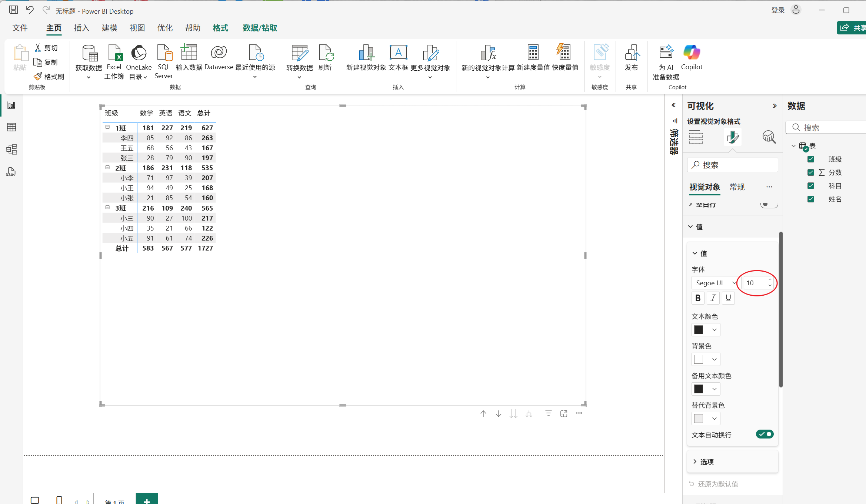
Task: Turn off the text wrap (文本自动换行) toggle
Action: pos(765,434)
